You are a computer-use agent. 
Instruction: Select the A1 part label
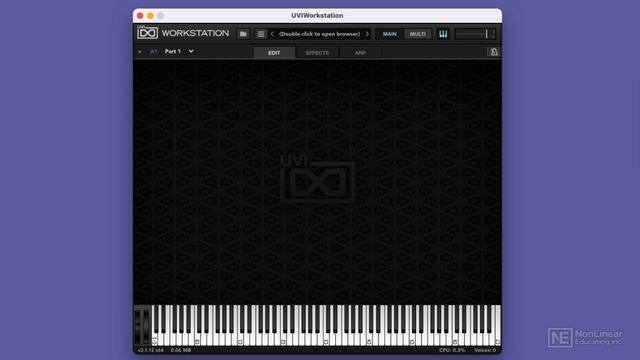click(153, 51)
